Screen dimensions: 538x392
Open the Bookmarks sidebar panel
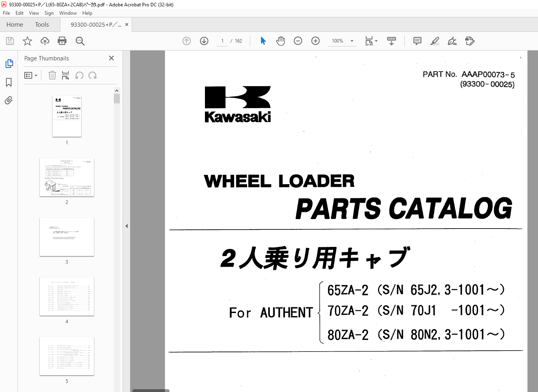(9, 82)
